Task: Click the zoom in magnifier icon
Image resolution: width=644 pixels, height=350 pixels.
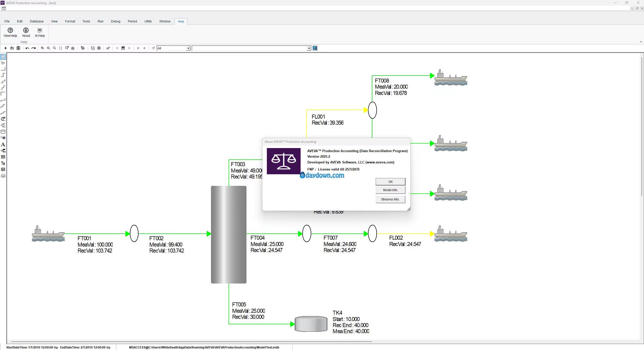Action: (43, 48)
